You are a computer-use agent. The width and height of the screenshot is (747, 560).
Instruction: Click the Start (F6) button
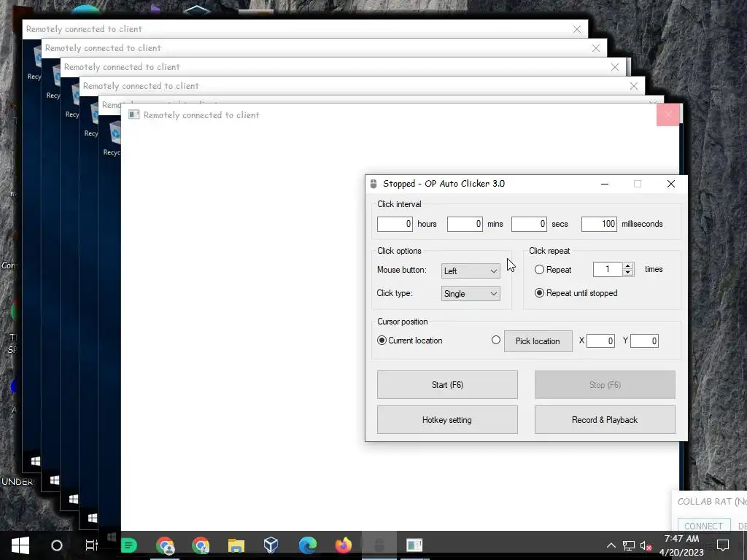coord(447,385)
